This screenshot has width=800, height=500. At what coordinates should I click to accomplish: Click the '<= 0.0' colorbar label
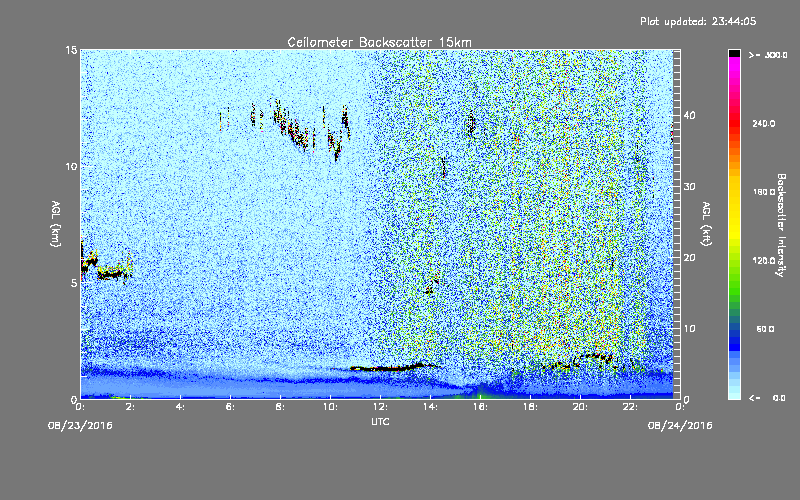point(768,398)
